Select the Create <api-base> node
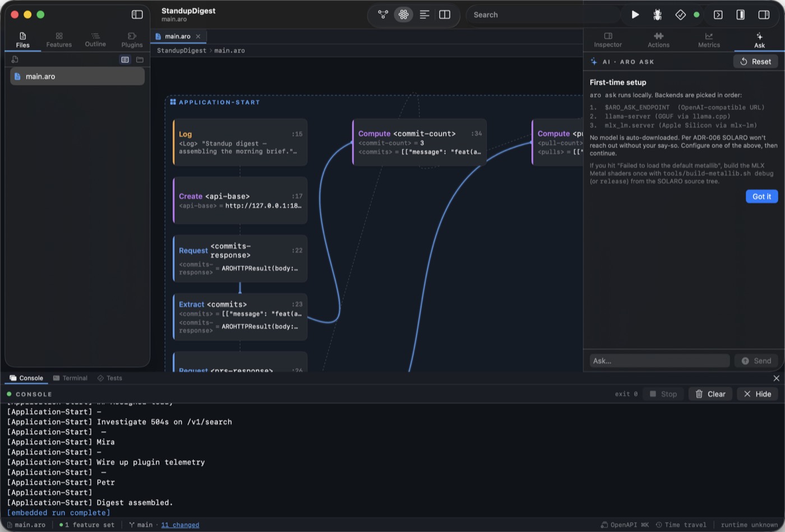 click(x=240, y=200)
